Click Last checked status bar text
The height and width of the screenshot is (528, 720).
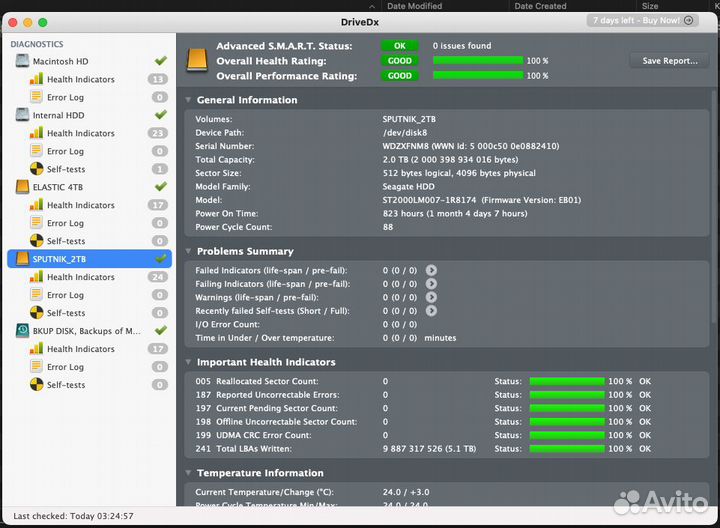pyautogui.click(x=73, y=516)
